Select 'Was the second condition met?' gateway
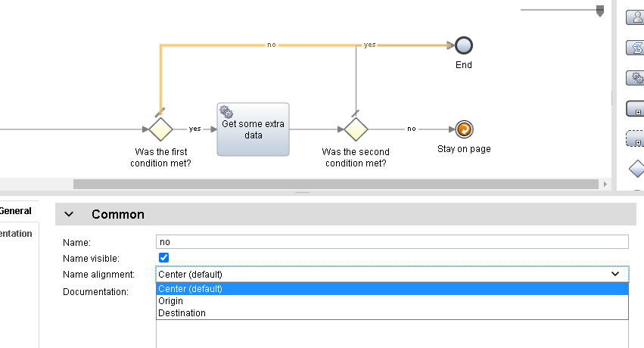This screenshot has height=348, width=644. pos(356,129)
